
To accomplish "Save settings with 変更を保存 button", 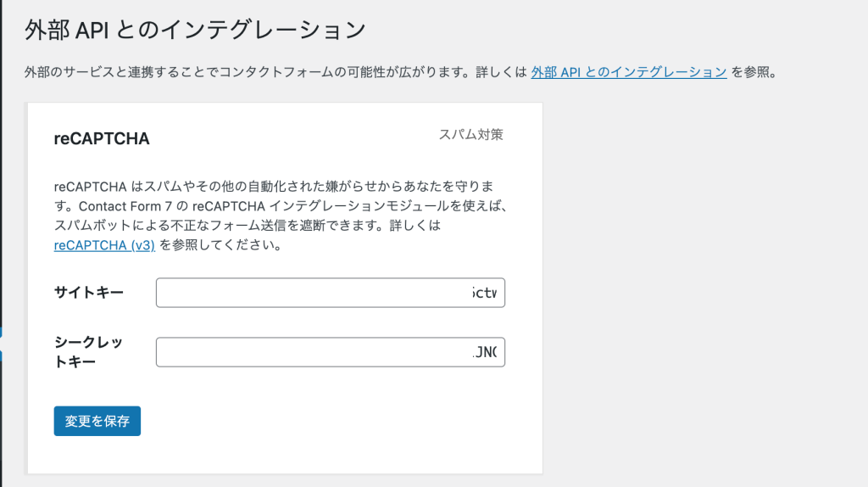I will point(97,421).
